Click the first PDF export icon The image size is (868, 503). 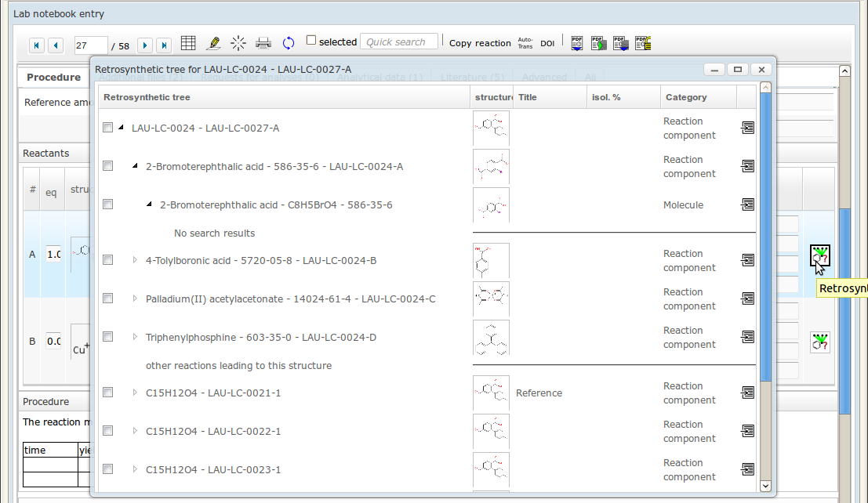(x=577, y=43)
